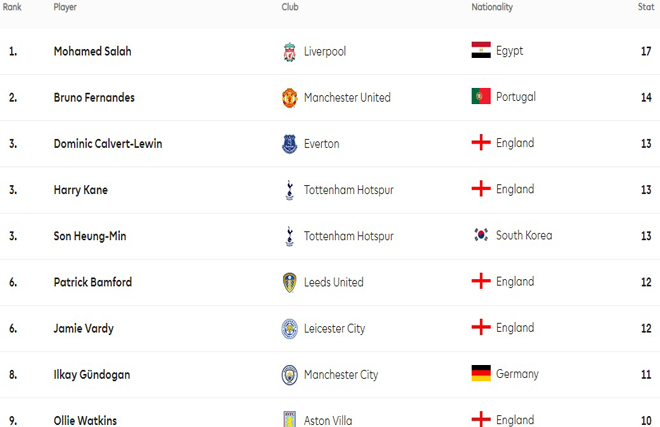Screen dimensions: 660x427
Task: Select the Nationality column header
Action: (x=492, y=7)
